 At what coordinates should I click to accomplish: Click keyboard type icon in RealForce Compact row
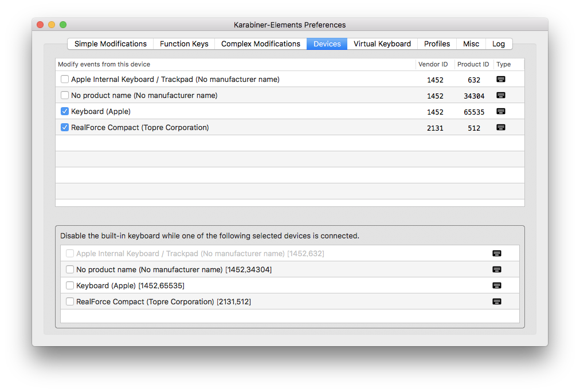(x=501, y=128)
